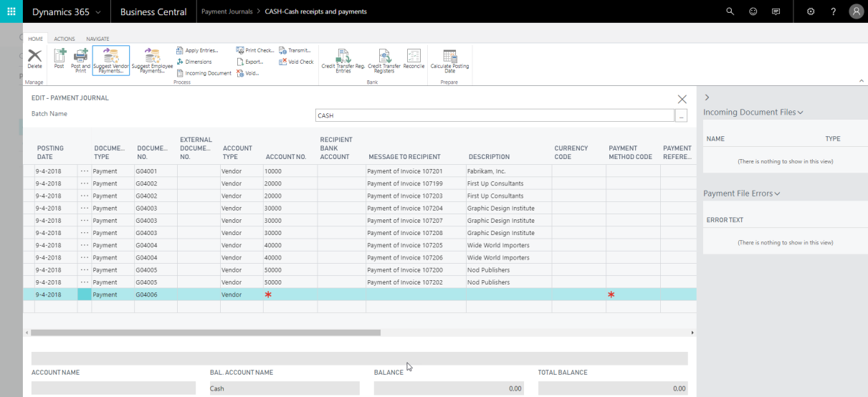Click Business Central header title
Viewport: 868px width, 397px height.
tap(153, 11)
